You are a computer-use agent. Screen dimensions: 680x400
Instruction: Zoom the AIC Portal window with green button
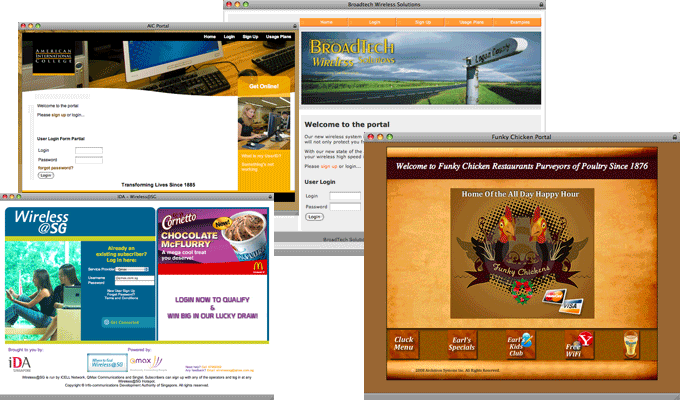tap(38, 26)
